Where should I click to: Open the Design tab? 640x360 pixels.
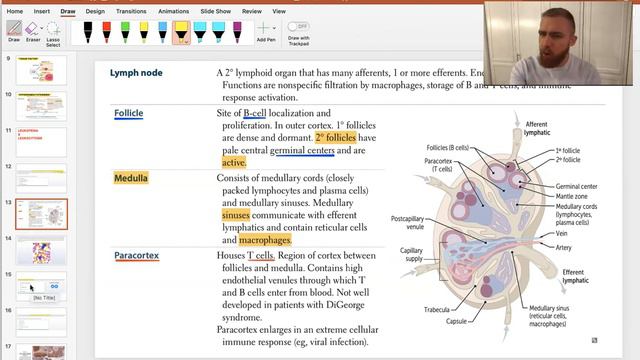click(x=95, y=11)
